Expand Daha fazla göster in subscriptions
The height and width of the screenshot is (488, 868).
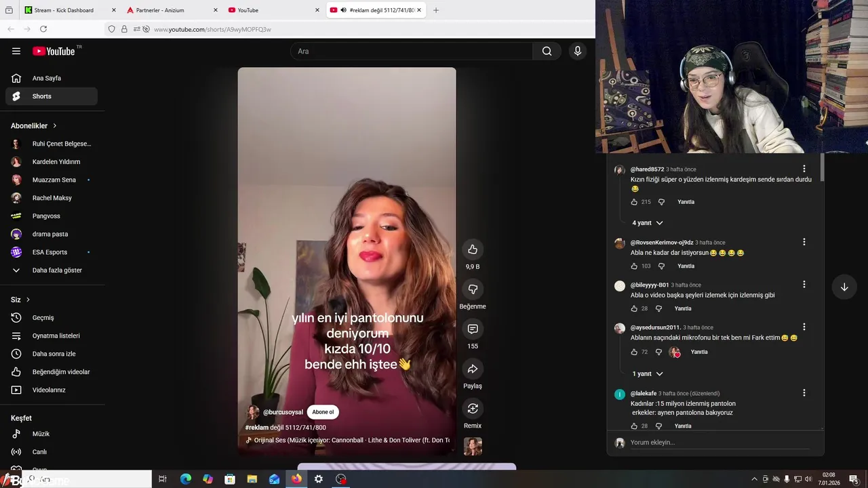pos(52,270)
